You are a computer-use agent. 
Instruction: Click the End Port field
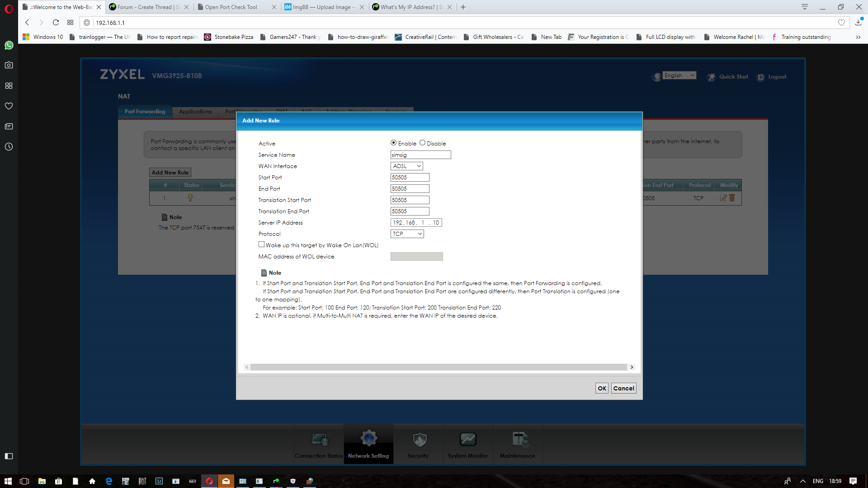click(410, 189)
